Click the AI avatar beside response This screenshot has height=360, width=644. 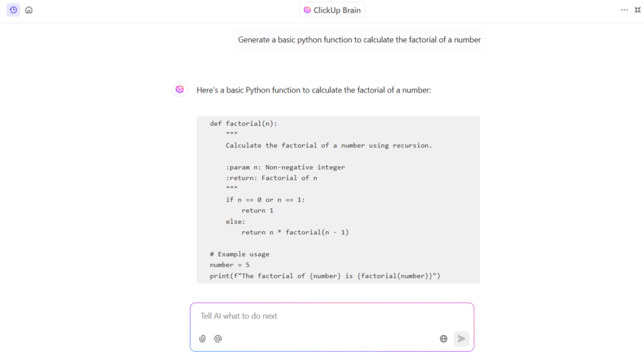(x=180, y=89)
